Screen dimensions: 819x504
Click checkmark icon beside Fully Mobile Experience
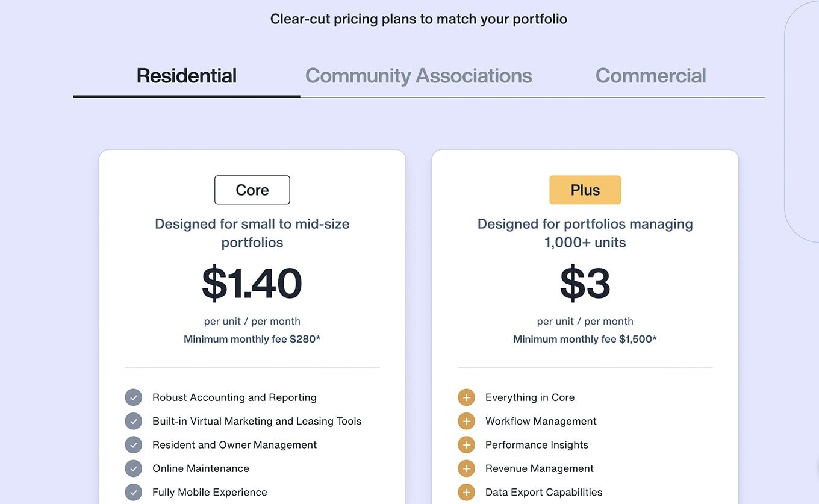pos(133,492)
